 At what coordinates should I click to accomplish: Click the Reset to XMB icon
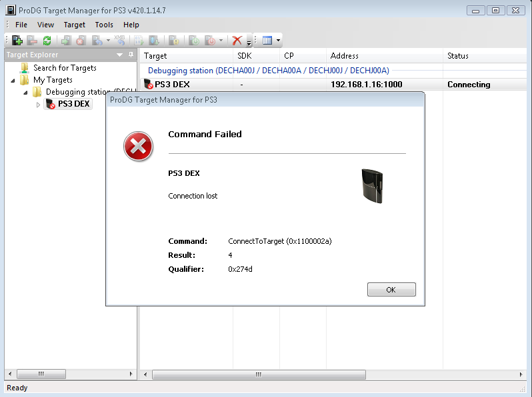[x=120, y=40]
